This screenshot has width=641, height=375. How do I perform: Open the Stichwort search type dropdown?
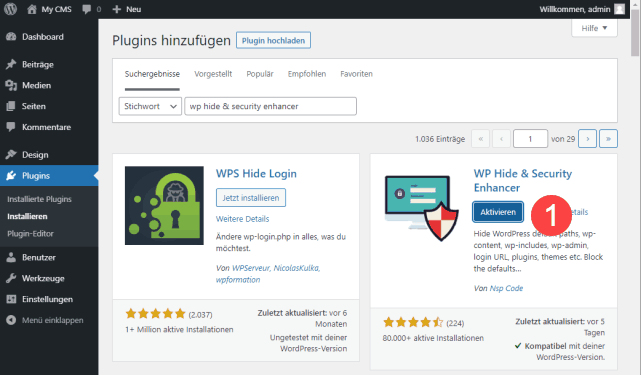click(x=150, y=106)
